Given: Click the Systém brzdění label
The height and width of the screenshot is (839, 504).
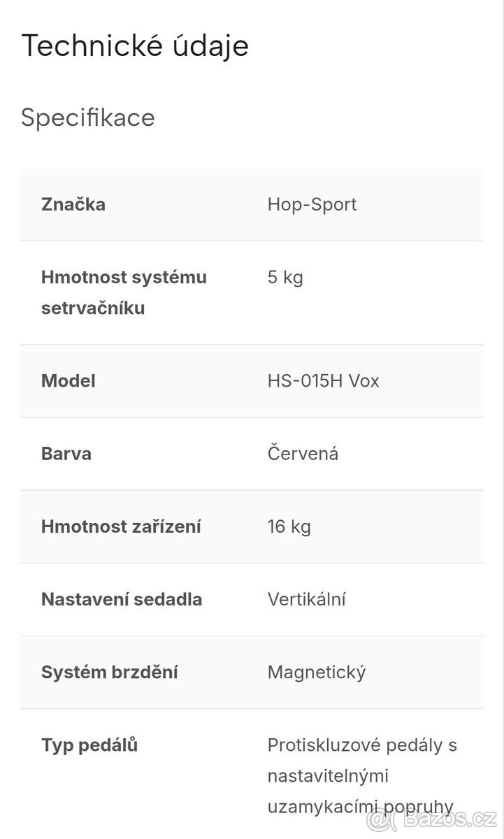Looking at the screenshot, I should click(110, 672).
